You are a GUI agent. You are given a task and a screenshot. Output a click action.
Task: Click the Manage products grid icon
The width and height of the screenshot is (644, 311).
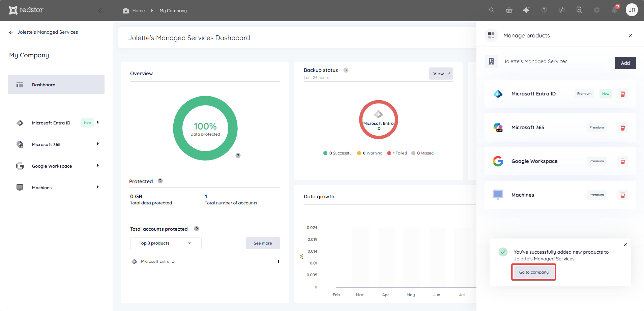click(x=491, y=35)
